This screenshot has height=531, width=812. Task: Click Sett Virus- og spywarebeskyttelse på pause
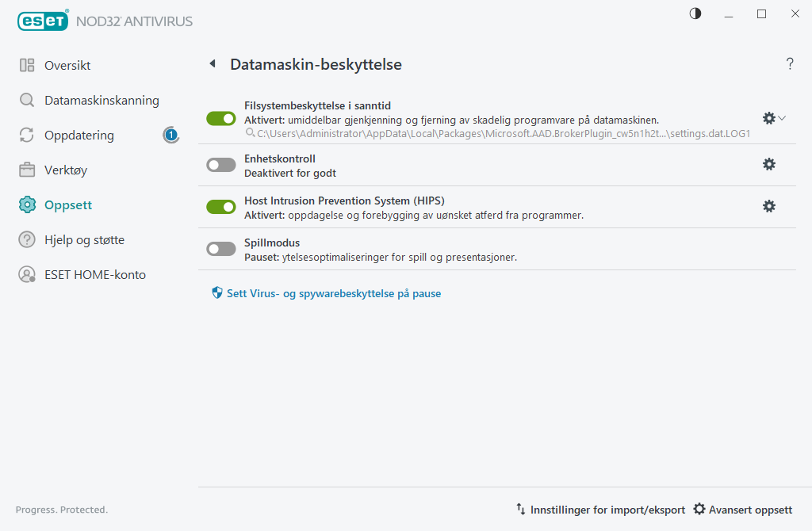tap(327, 293)
